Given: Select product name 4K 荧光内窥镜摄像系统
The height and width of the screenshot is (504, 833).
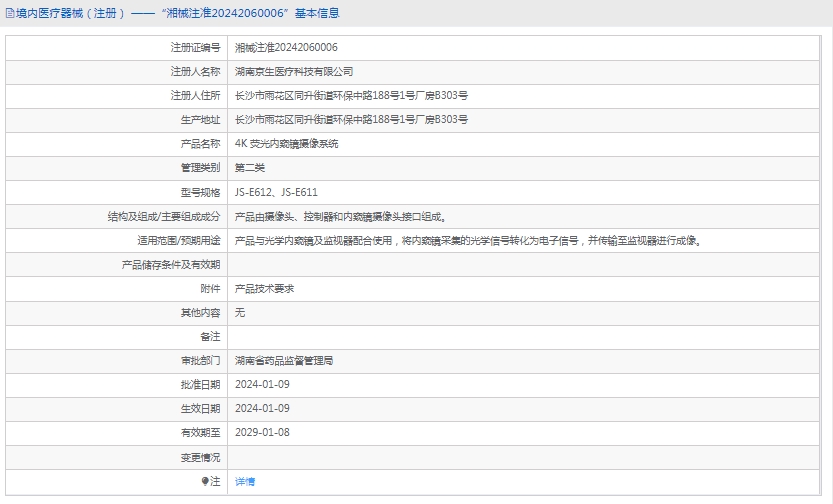Looking at the screenshot, I should tap(286, 144).
